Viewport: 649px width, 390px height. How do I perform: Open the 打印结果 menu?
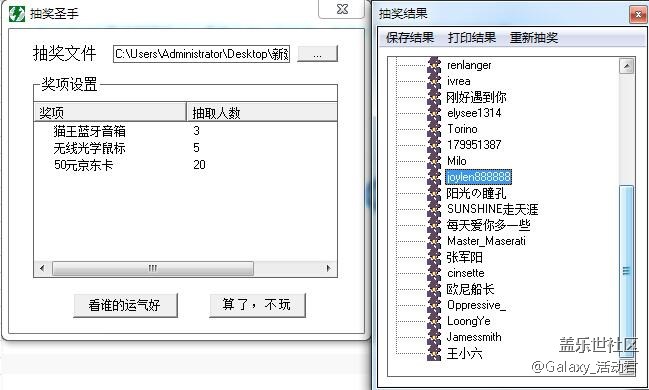[x=472, y=38]
